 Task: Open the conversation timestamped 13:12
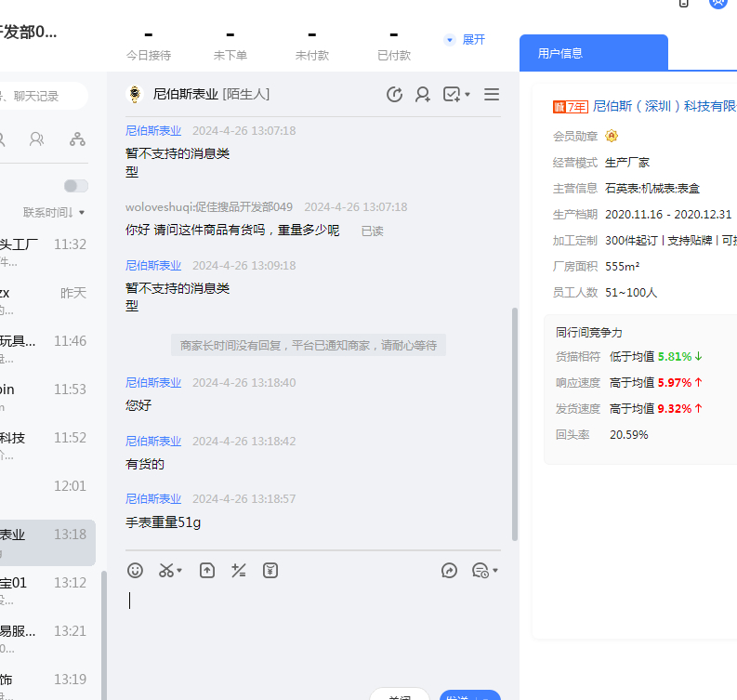46,591
